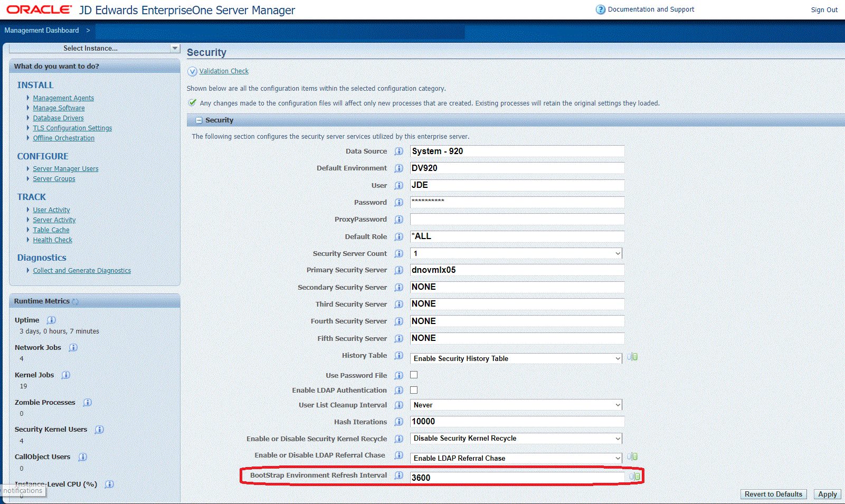Screen dimensions: 845x504
Task: Click the info icon beside Hash Iterations
Action: coord(399,422)
